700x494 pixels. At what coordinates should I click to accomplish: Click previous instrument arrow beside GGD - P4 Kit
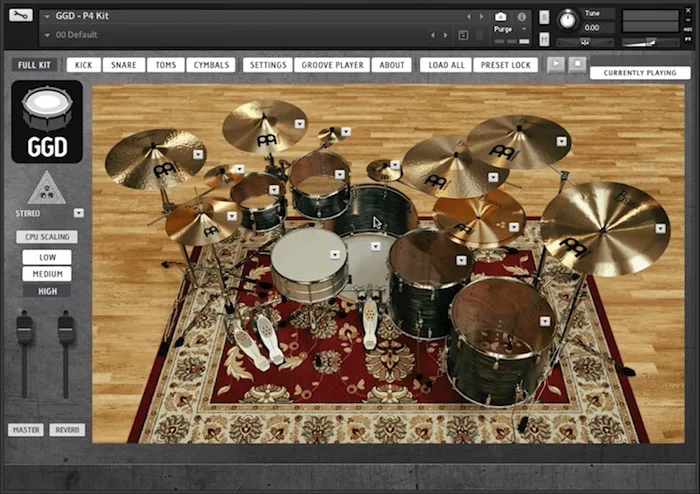(469, 17)
